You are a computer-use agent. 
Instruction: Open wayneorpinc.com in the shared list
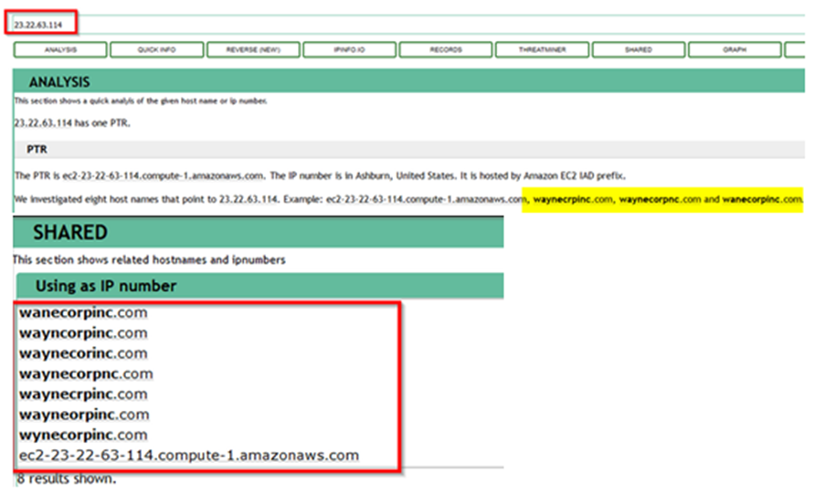tap(84, 415)
